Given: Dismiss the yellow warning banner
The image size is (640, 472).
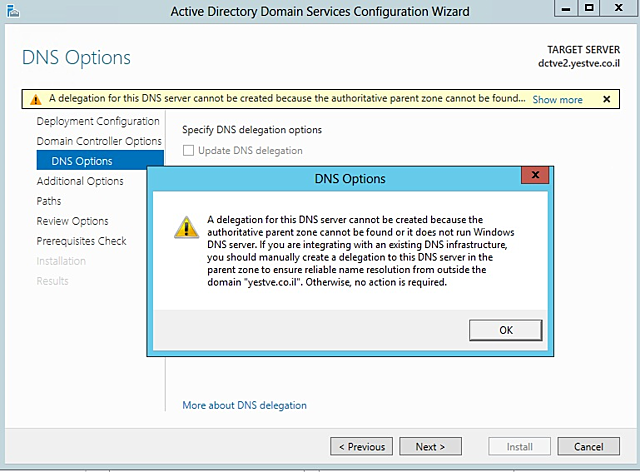Looking at the screenshot, I should [607, 99].
